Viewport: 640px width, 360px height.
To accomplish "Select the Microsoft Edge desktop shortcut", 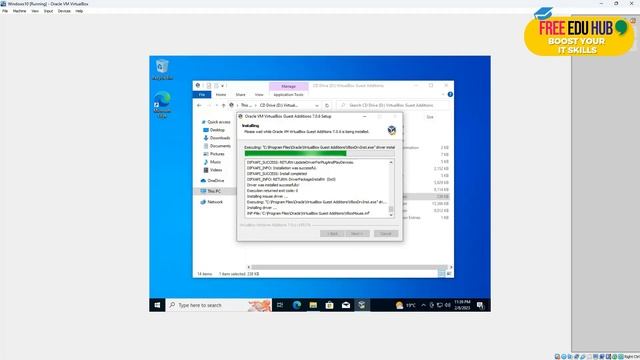I will (162, 105).
